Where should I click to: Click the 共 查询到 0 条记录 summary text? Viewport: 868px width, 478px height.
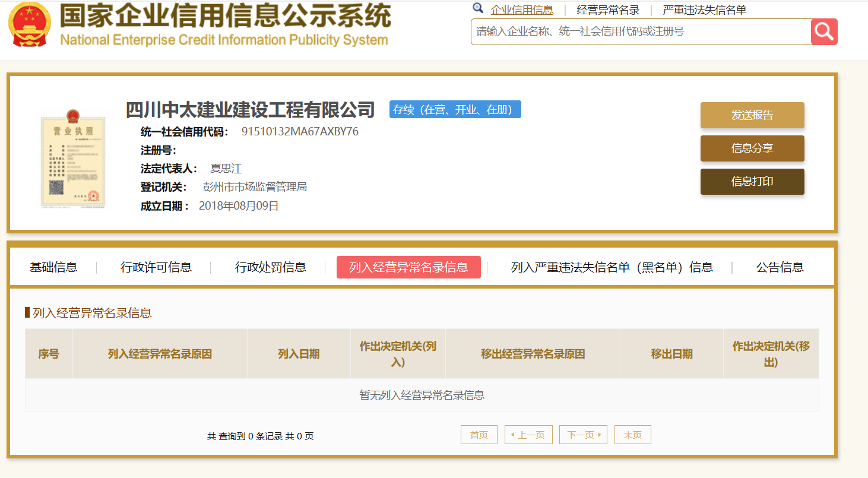click(261, 436)
